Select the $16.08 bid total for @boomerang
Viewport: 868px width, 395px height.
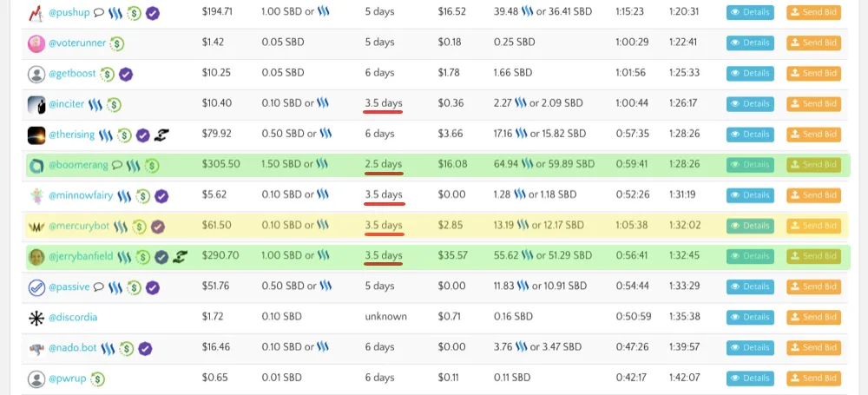[x=453, y=164]
